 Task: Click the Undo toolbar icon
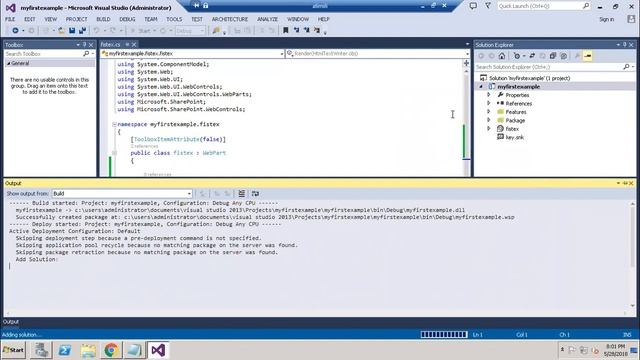pyautogui.click(x=97, y=31)
